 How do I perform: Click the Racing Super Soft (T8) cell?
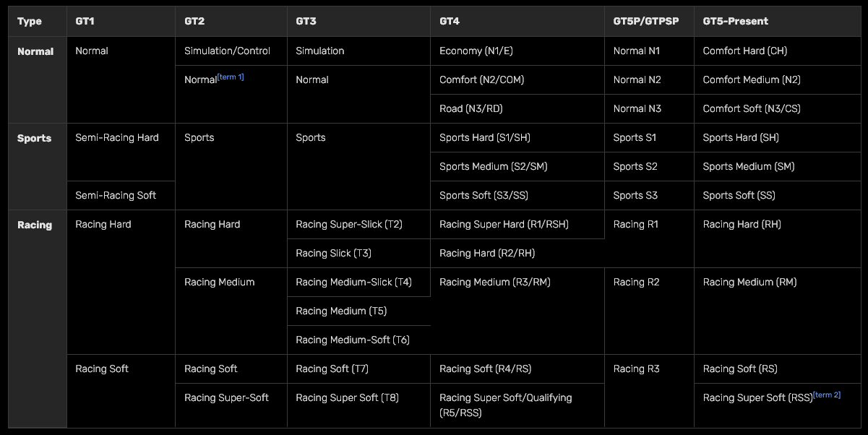coord(347,397)
